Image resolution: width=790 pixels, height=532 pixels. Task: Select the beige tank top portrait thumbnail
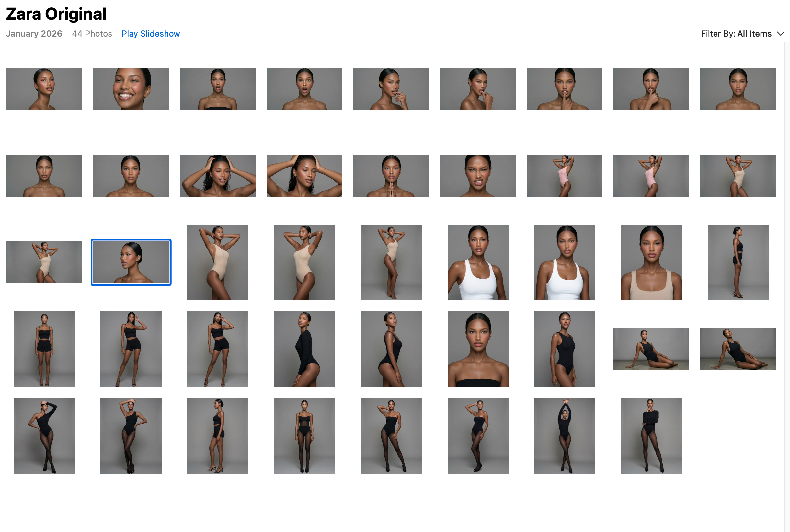(651, 262)
